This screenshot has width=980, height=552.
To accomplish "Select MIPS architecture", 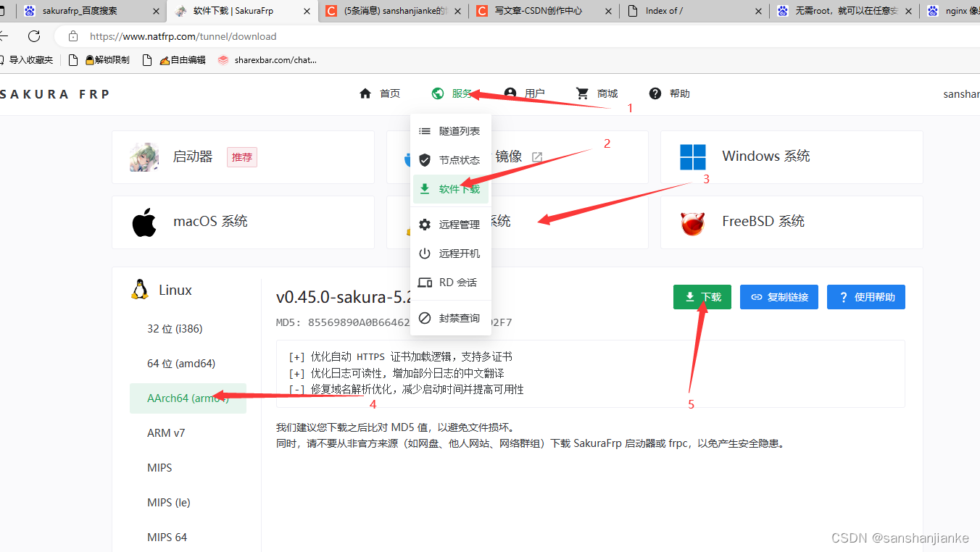I will tap(188, 468).
